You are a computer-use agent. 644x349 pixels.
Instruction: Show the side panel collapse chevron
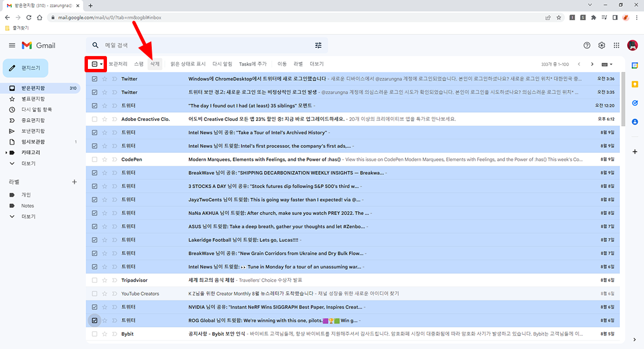pyautogui.click(x=634, y=339)
